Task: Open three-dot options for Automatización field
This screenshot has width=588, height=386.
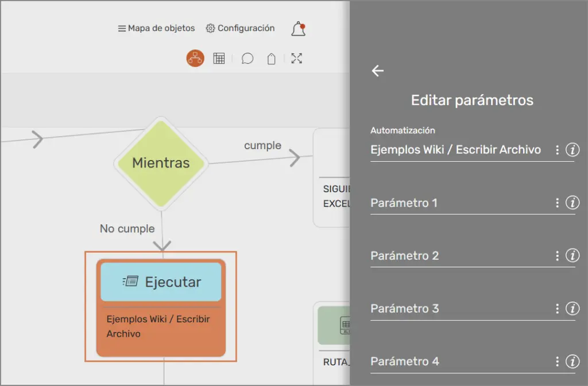Action: [557, 150]
